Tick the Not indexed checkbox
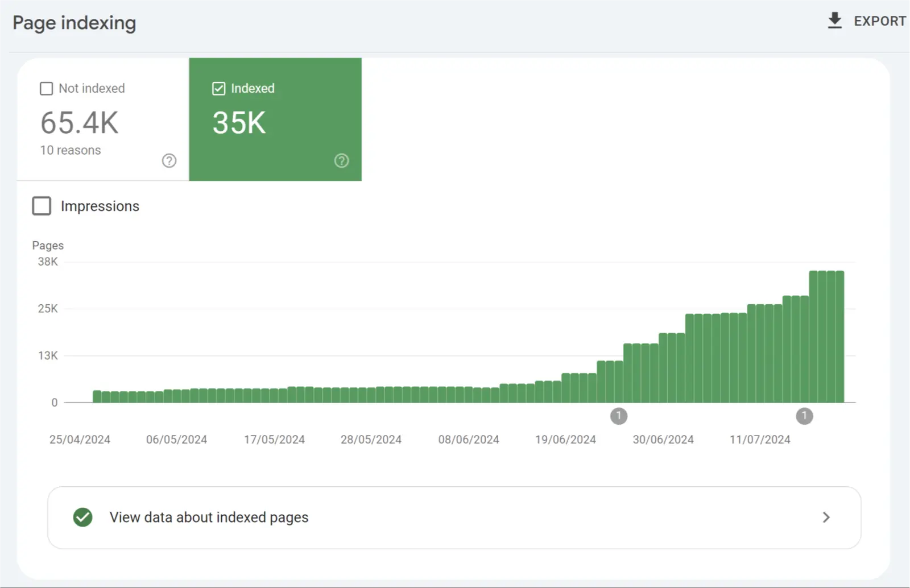 [46, 88]
